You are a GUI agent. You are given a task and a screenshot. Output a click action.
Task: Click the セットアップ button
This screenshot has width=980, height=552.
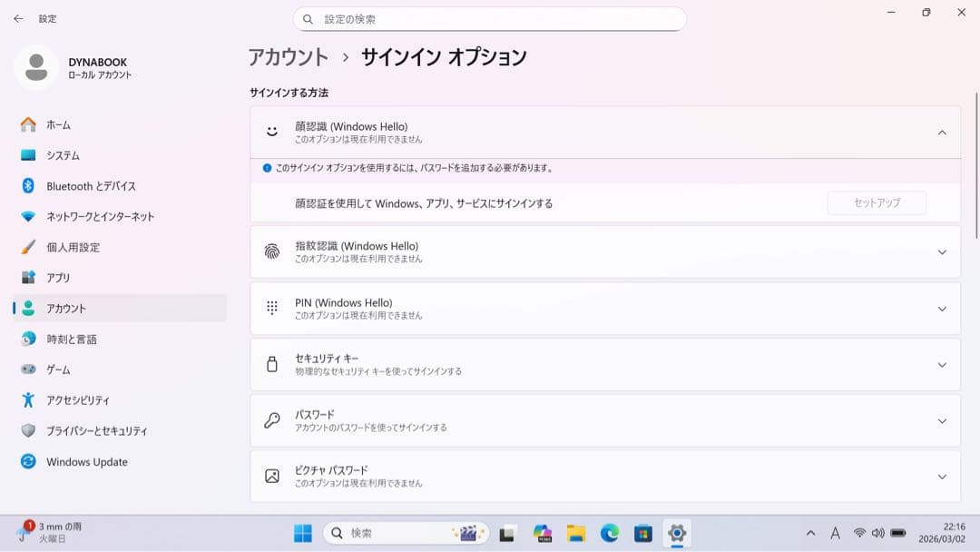pyautogui.click(x=877, y=202)
